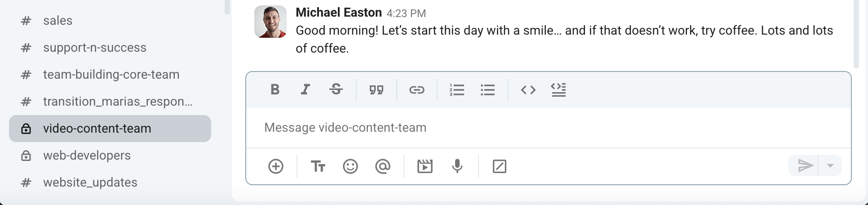Open the emoji picker
This screenshot has height=205, width=868.
[x=350, y=166]
